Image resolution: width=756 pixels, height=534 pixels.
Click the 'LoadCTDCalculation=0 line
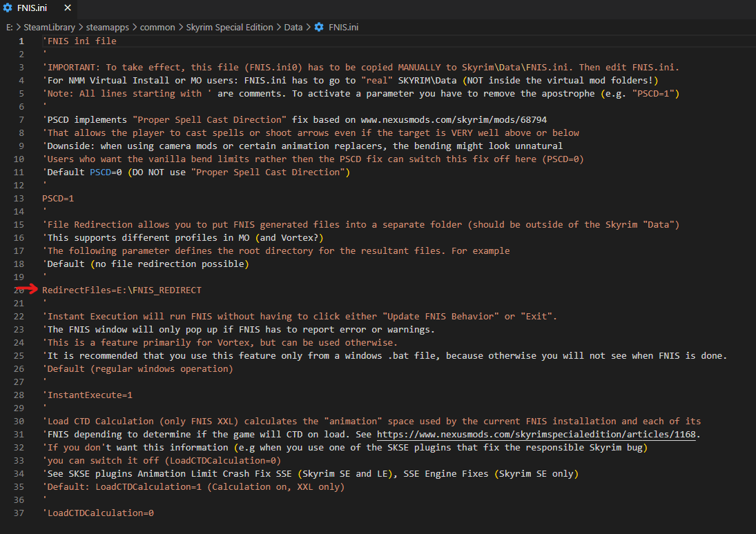(x=98, y=513)
